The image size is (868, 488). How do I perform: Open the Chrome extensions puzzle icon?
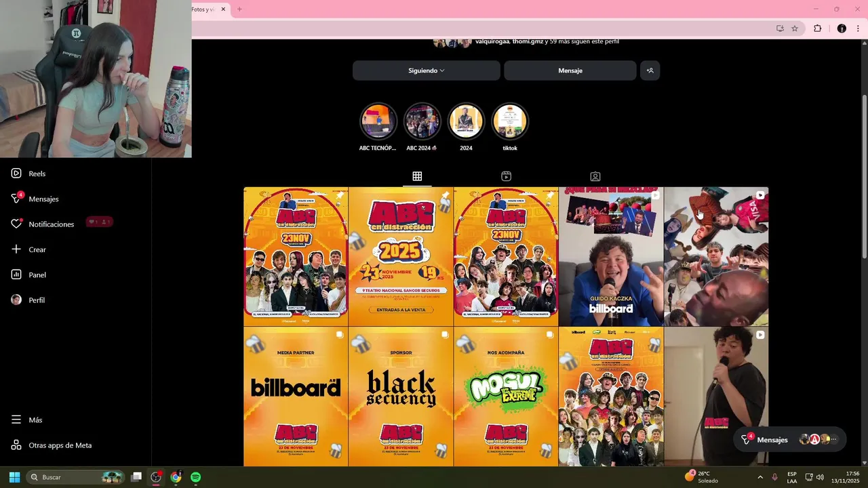click(817, 28)
